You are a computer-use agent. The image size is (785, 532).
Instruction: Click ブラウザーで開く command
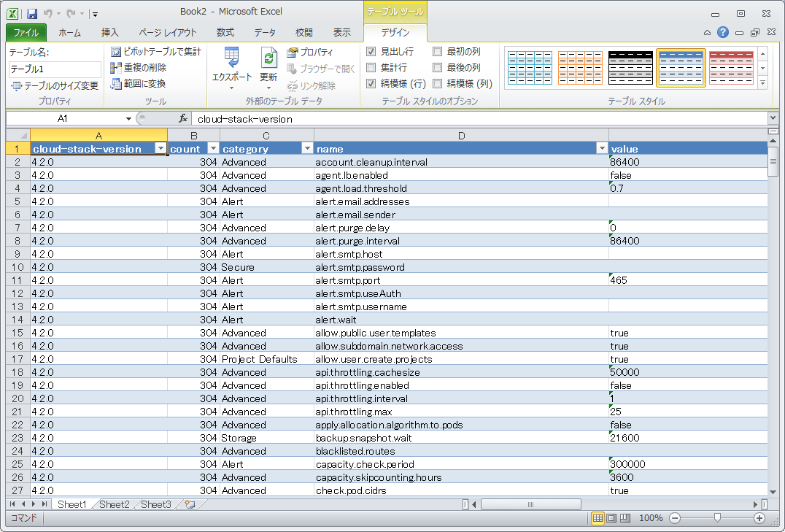[321, 69]
